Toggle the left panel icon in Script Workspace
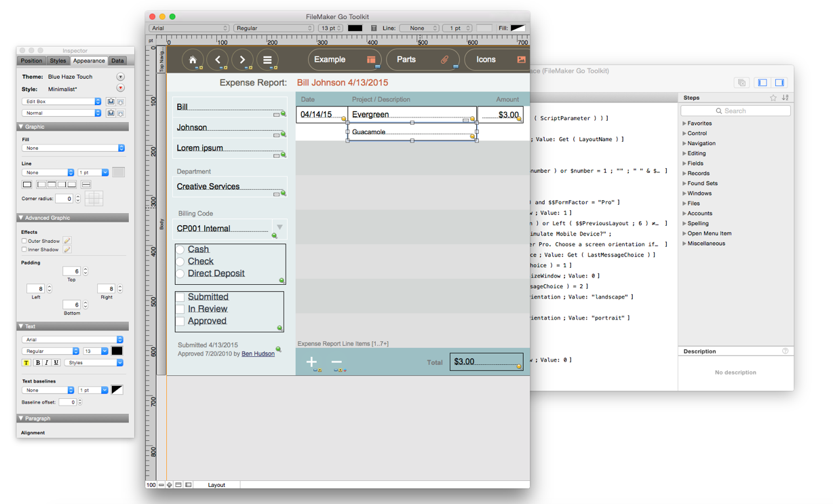Screen dimensions: 833x504 [762, 83]
